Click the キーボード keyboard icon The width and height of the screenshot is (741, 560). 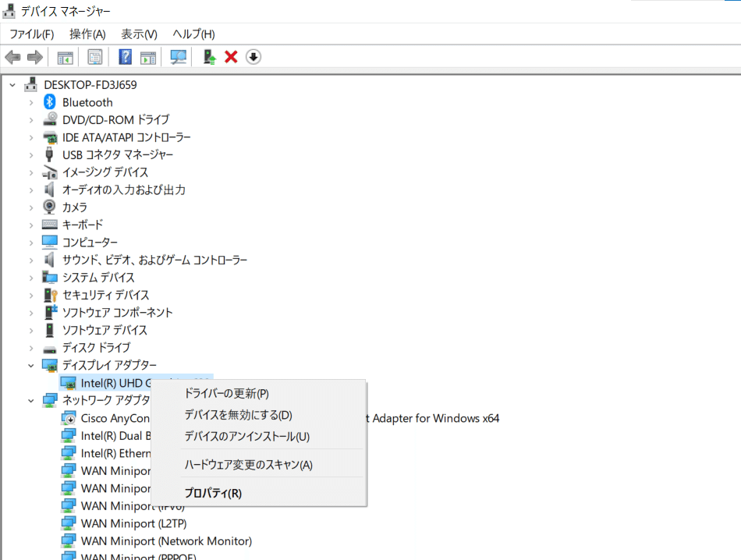tap(50, 225)
